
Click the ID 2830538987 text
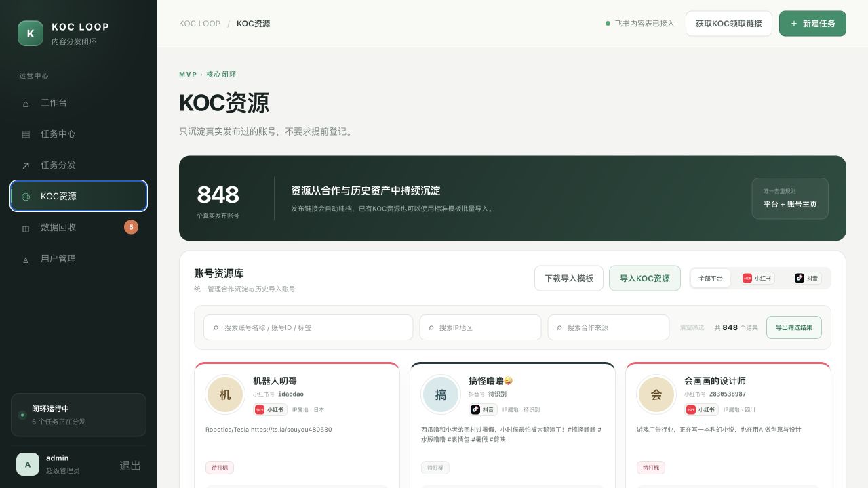[728, 394]
